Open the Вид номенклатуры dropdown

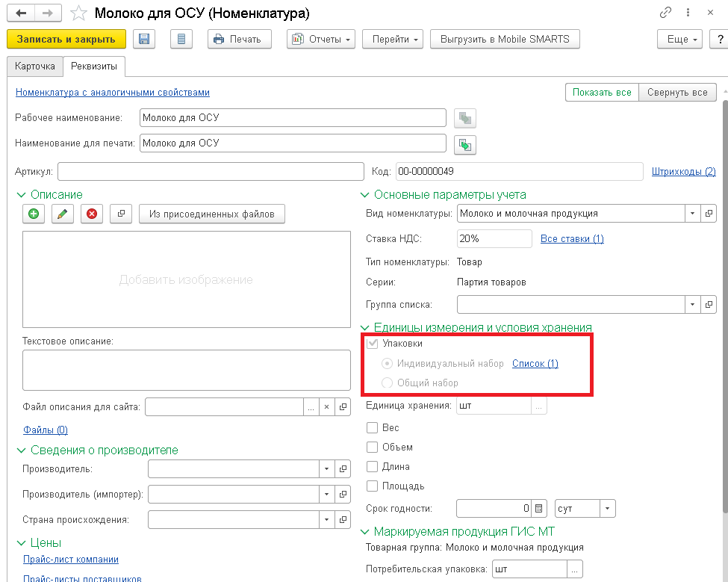click(x=692, y=213)
